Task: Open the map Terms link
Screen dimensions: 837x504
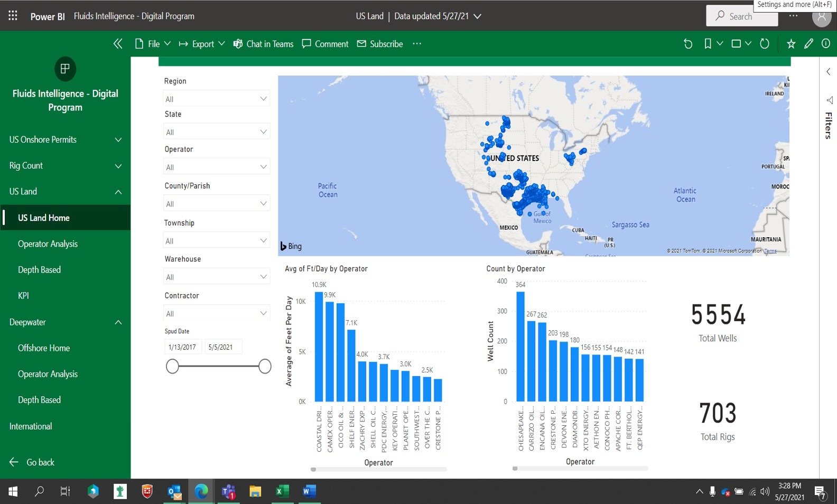Action: pos(770,251)
